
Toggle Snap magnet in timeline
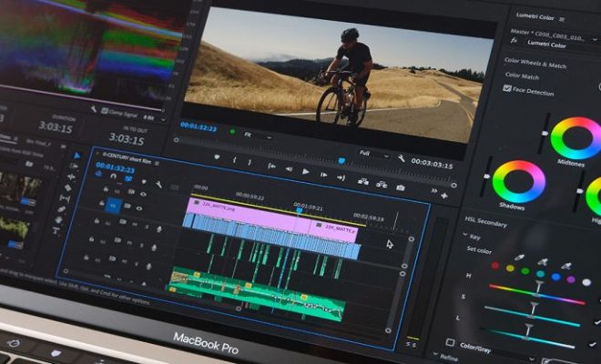(113, 177)
